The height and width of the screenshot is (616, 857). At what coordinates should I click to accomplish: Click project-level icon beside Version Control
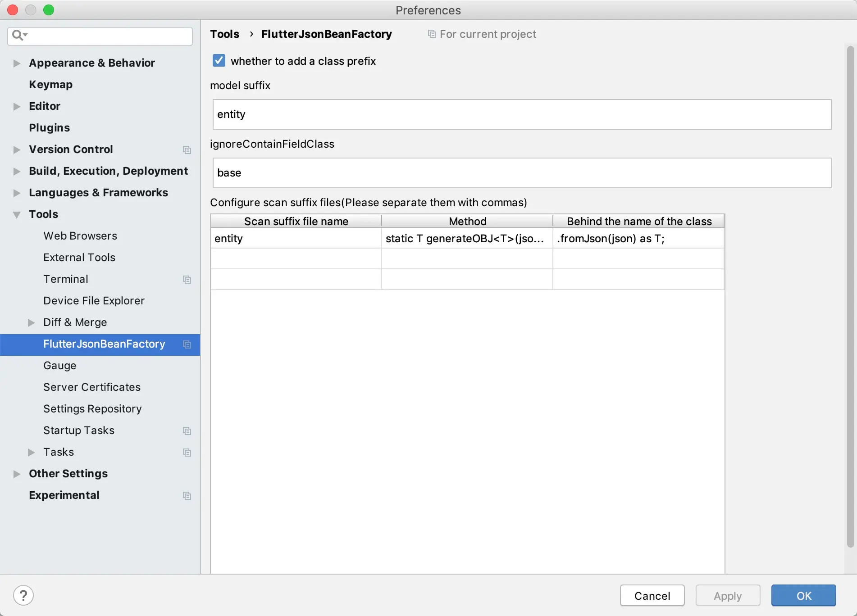(187, 150)
